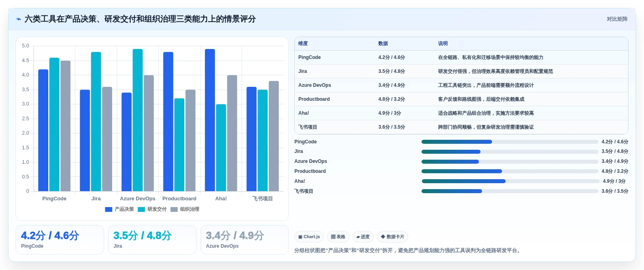Click the 飞书项目 progress bar
The image size is (644, 270).
tap(510, 192)
